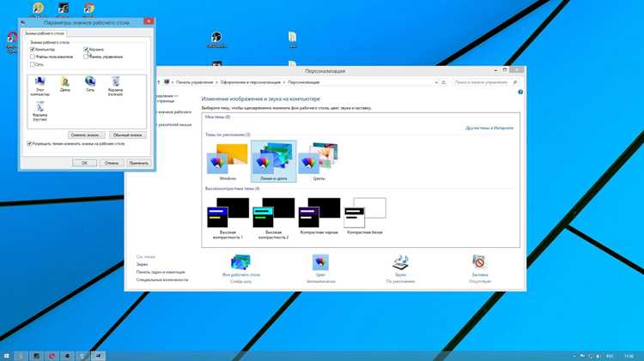Open the Заставка screensaver settings
This screenshot has height=361, width=644.
(x=480, y=268)
